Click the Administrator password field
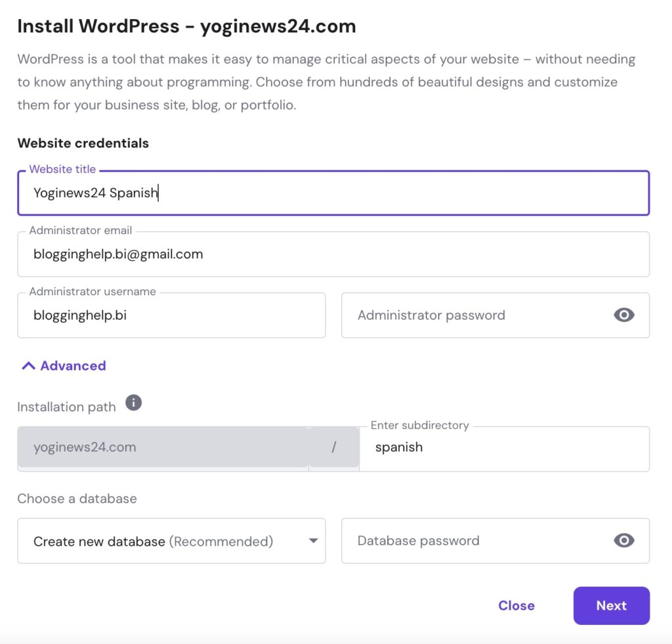This screenshot has width=672, height=644. point(476,315)
